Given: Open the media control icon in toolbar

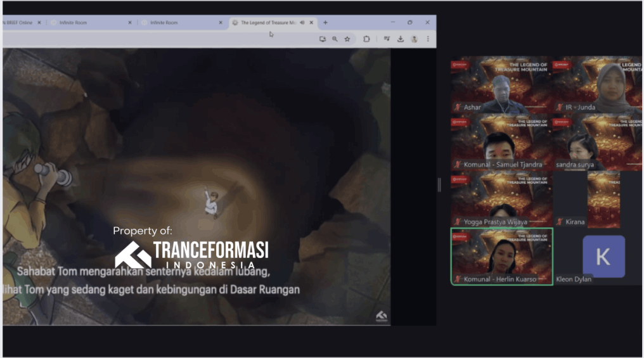Looking at the screenshot, I should 386,39.
